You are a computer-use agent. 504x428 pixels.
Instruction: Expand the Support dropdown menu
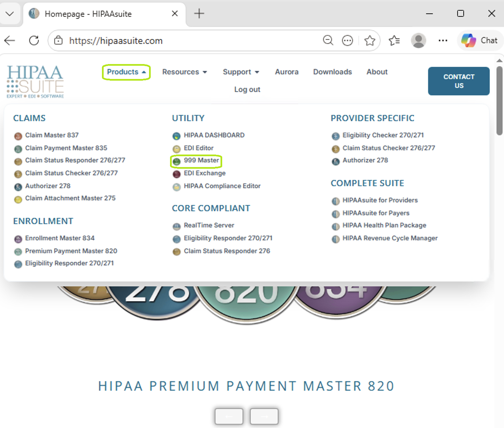pos(241,72)
